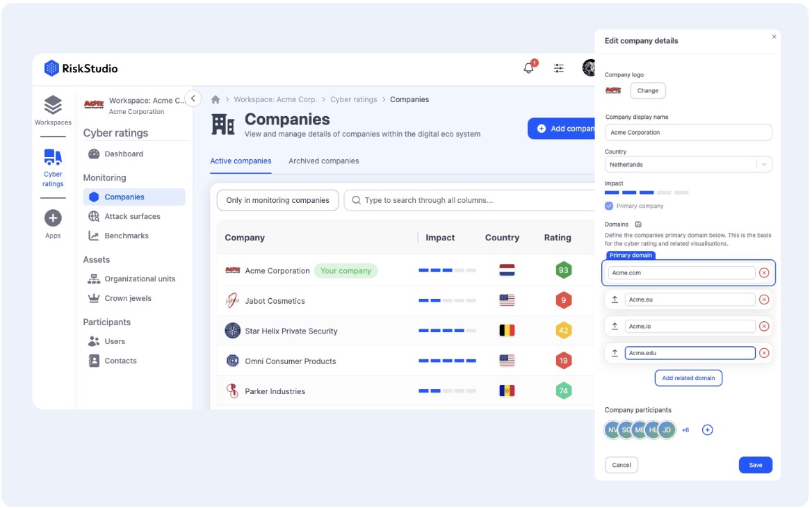Promote Acme.edu to primary domain
Image resolution: width=812 pixels, height=508 pixels.
point(615,353)
